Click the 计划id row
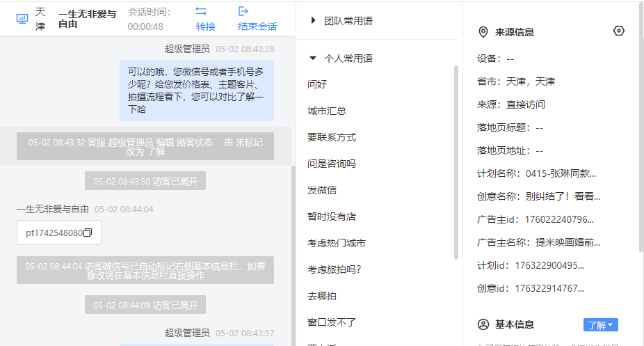The image size is (644, 346). tap(530, 265)
